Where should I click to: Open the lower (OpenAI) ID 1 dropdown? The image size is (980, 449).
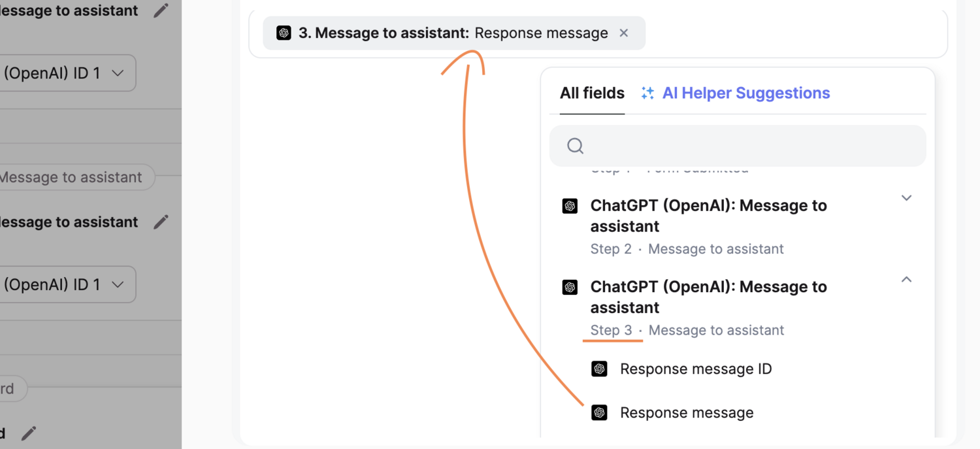click(x=65, y=284)
